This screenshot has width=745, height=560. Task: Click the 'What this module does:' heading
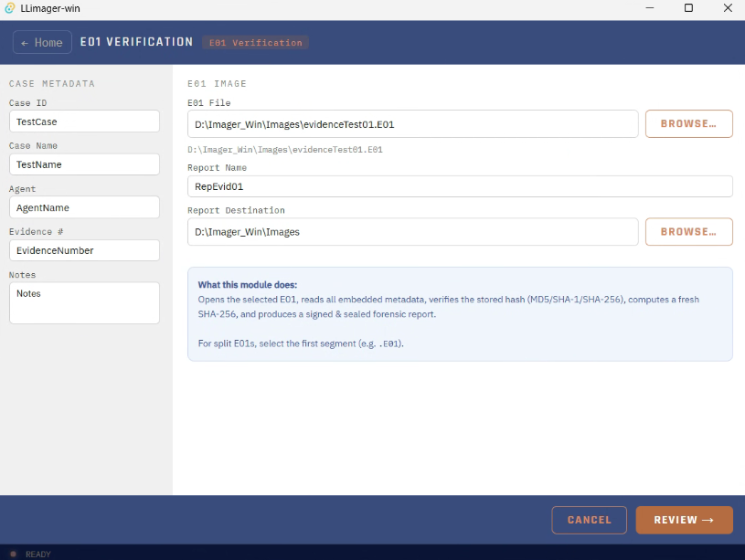pyautogui.click(x=248, y=285)
